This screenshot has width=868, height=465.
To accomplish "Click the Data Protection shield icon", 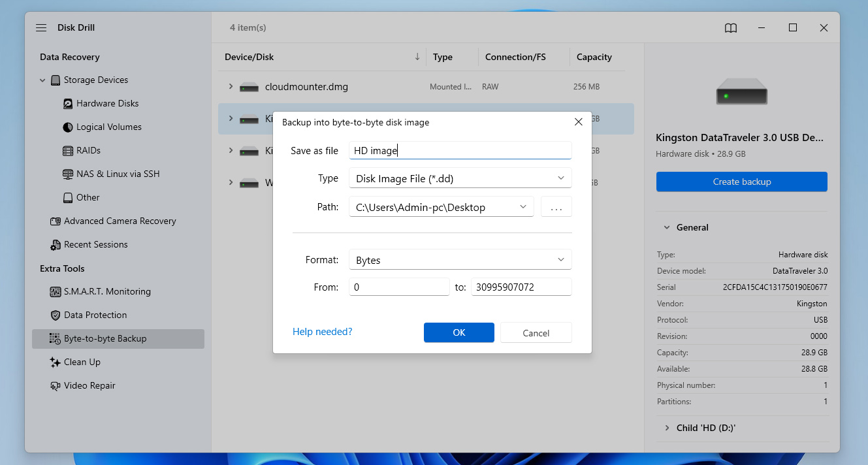I will tap(56, 315).
